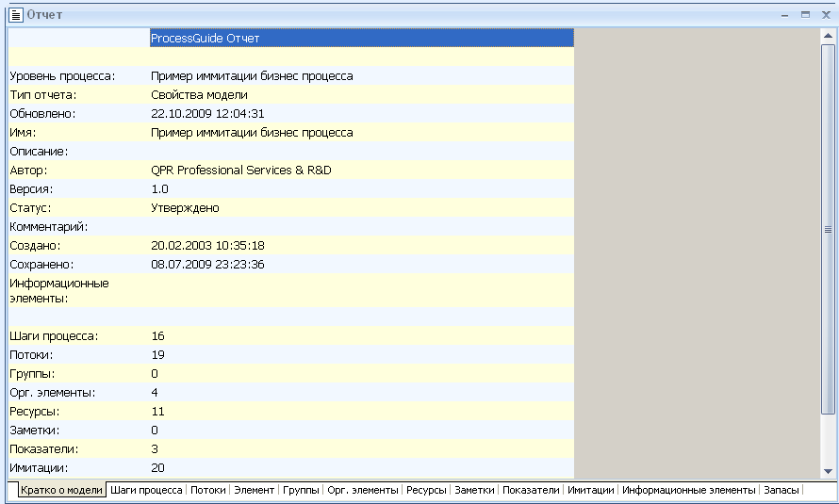The image size is (839, 504).
Task: Select the Показатели value 3
Action: [155, 449]
